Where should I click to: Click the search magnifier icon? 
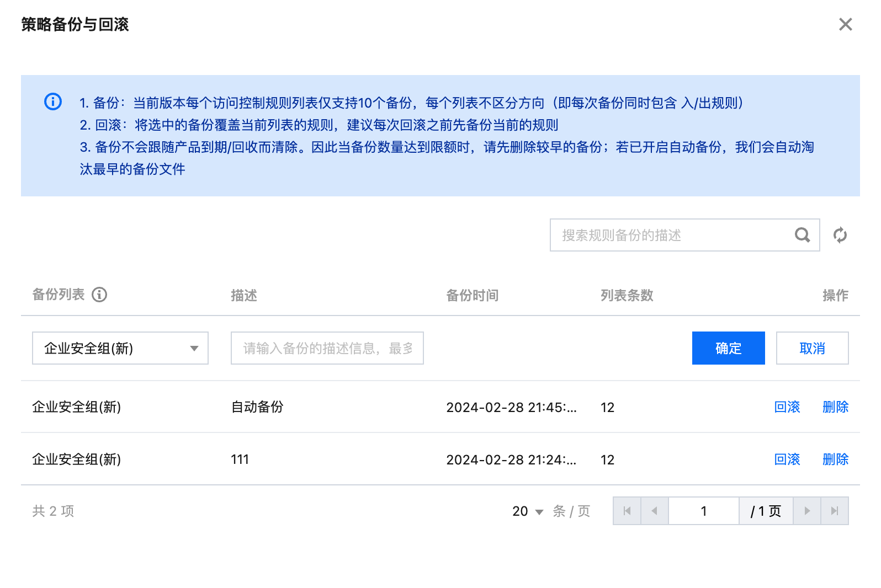coord(802,235)
